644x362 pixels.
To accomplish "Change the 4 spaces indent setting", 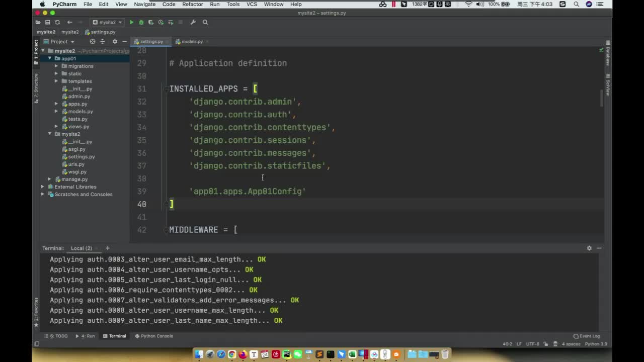I will coord(571,344).
